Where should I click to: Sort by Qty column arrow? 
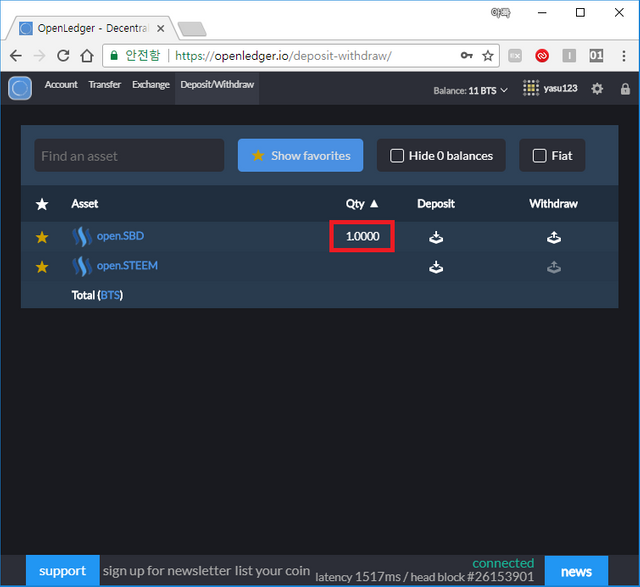coord(374,203)
